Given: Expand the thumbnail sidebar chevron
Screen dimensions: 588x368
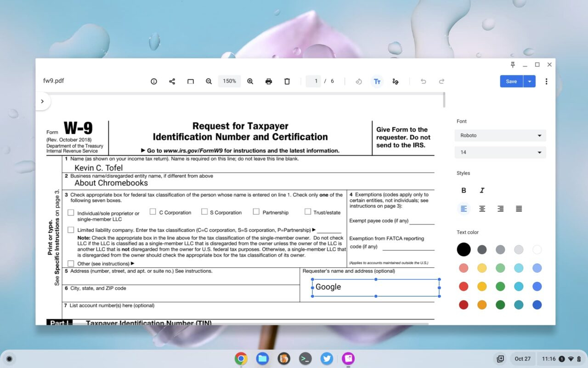Looking at the screenshot, I should tap(42, 101).
